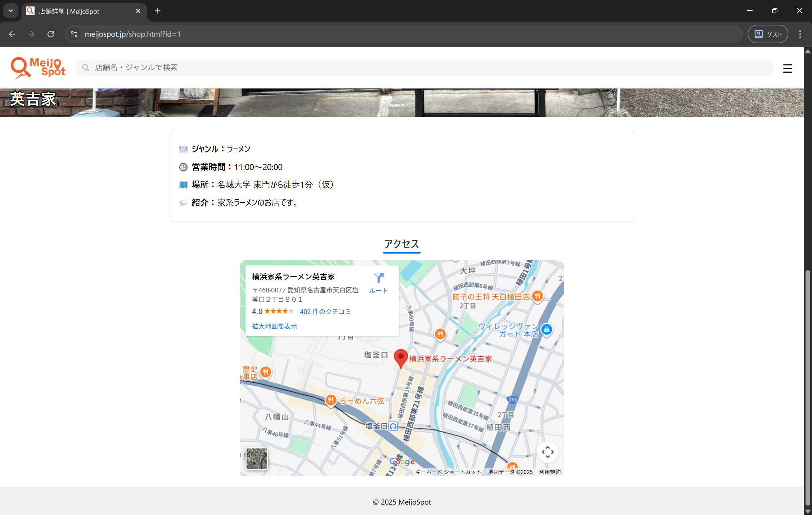This screenshot has height=515, width=812.
Task: Click the MeijoSpot logo
Action: [x=38, y=68]
